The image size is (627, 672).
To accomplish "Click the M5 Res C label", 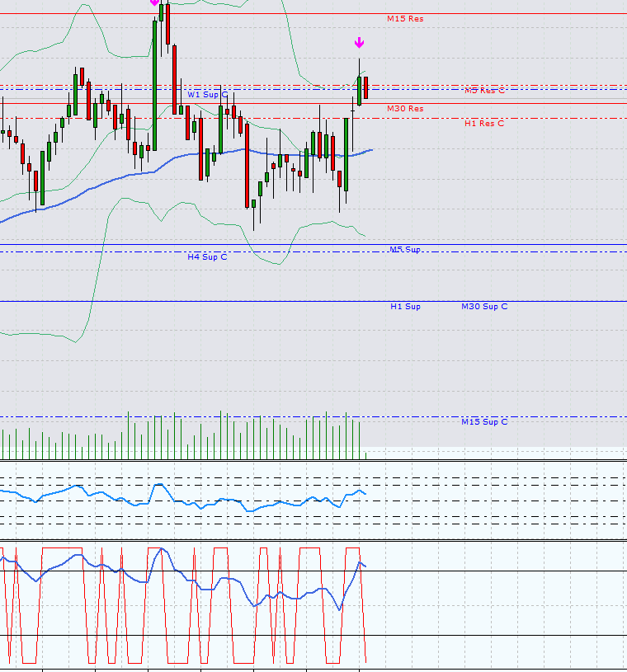I will [484, 90].
